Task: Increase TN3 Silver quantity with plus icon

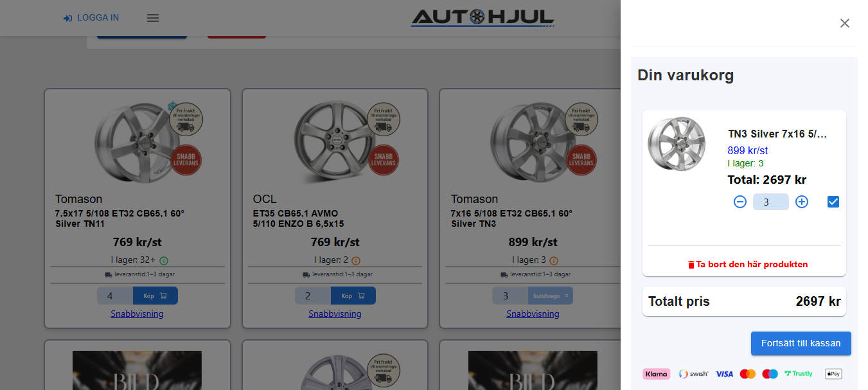Action: click(802, 202)
